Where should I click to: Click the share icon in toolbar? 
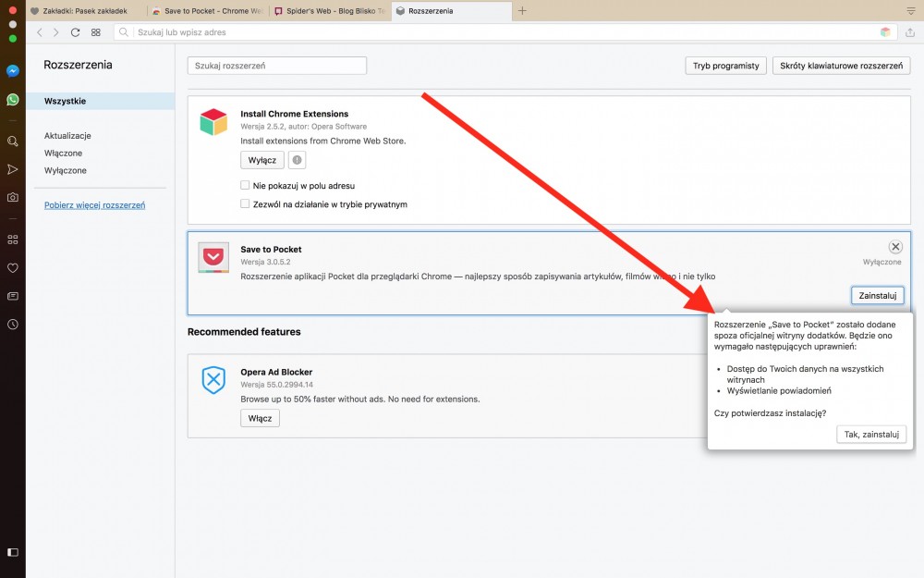tap(910, 32)
